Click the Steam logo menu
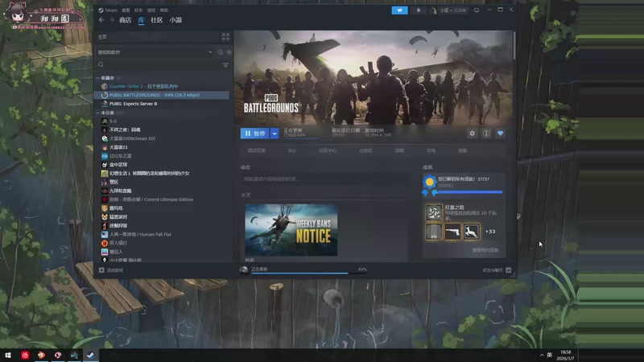 click(108, 10)
